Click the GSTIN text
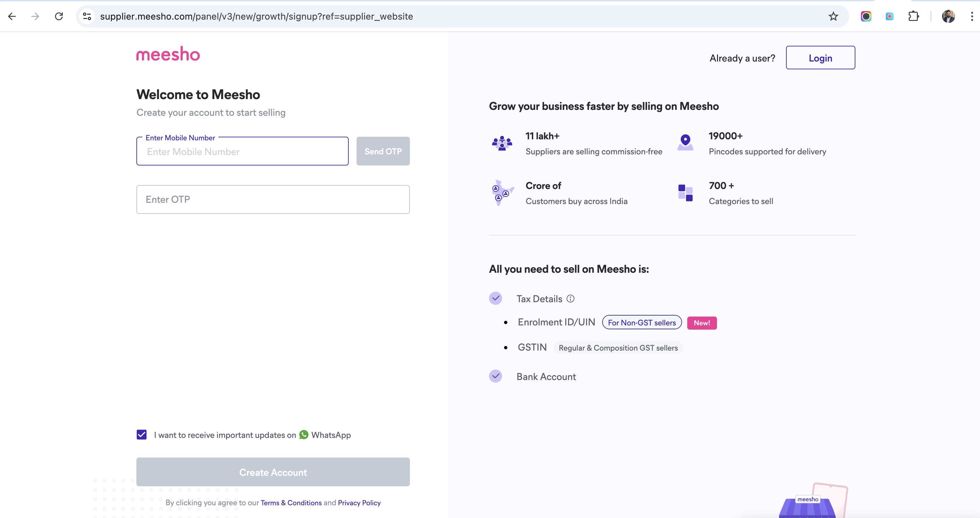 [x=532, y=347]
